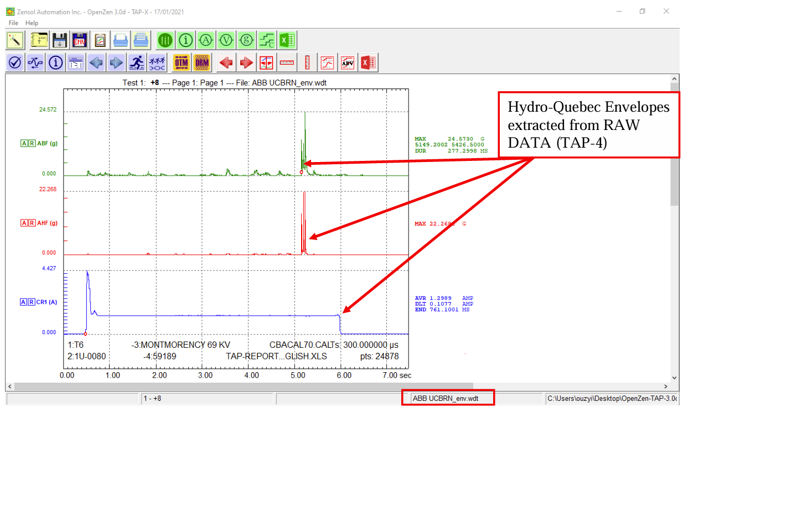Click the chart title 'Test 1: +8' text

click(x=141, y=83)
